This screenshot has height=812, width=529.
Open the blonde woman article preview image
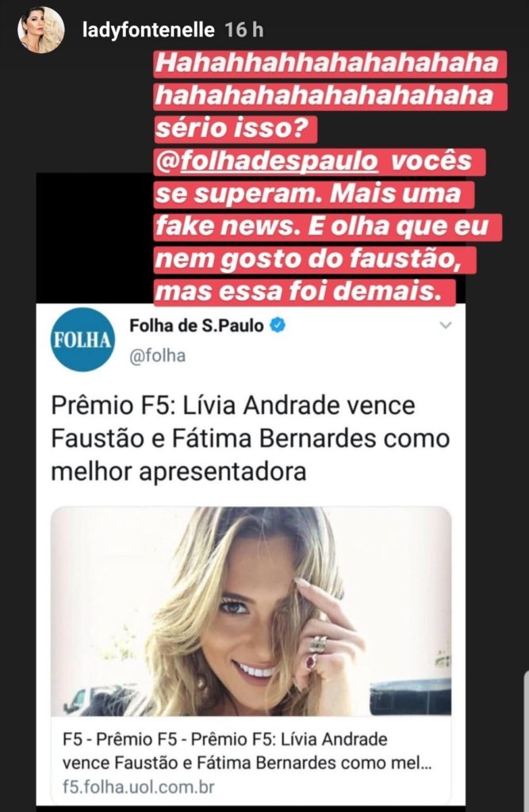coord(251,611)
